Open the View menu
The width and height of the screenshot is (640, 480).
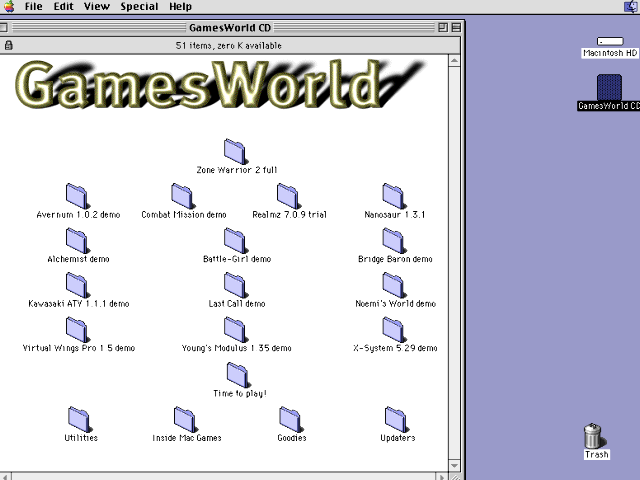(x=97, y=7)
